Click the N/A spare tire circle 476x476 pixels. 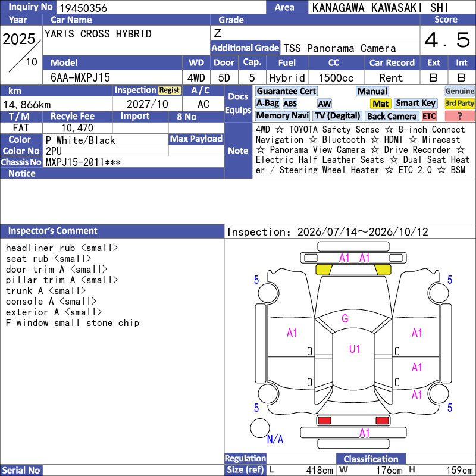[x=260, y=428]
